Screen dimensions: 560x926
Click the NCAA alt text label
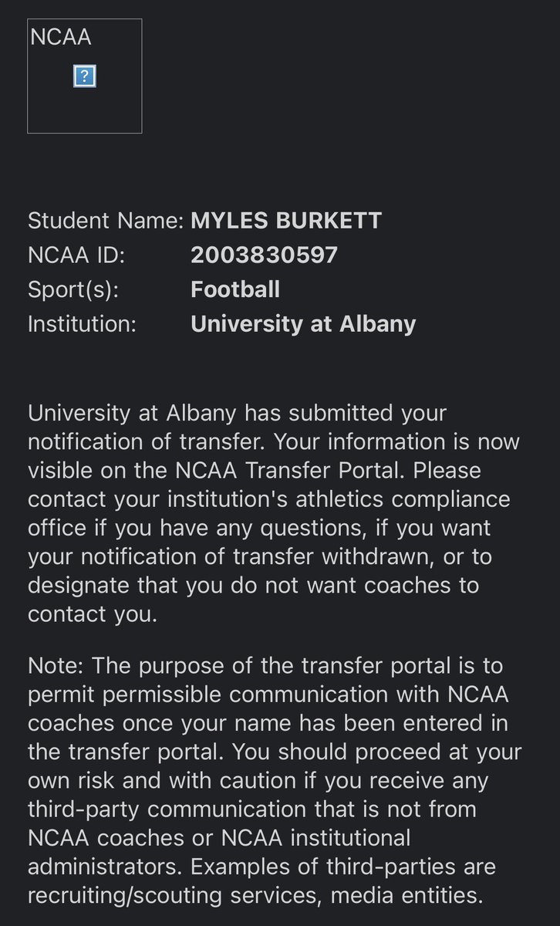pos(61,36)
